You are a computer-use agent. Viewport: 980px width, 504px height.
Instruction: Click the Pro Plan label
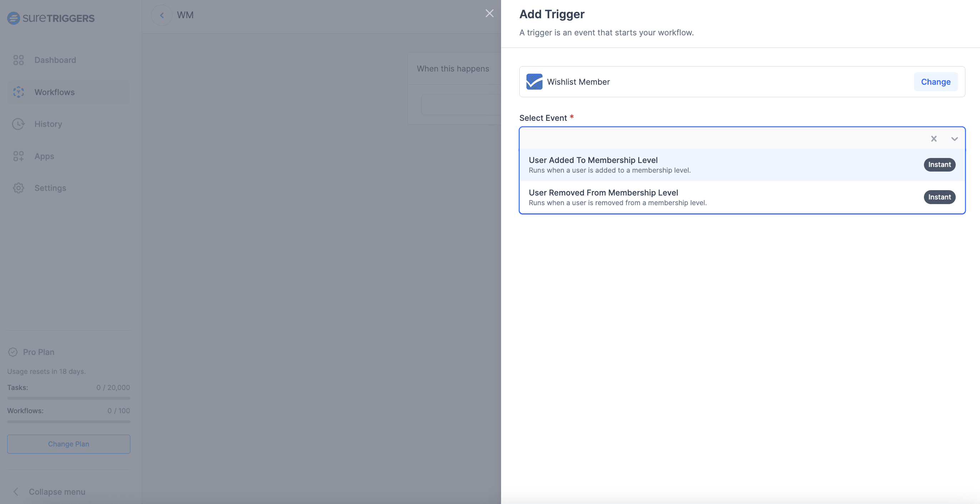(39, 352)
